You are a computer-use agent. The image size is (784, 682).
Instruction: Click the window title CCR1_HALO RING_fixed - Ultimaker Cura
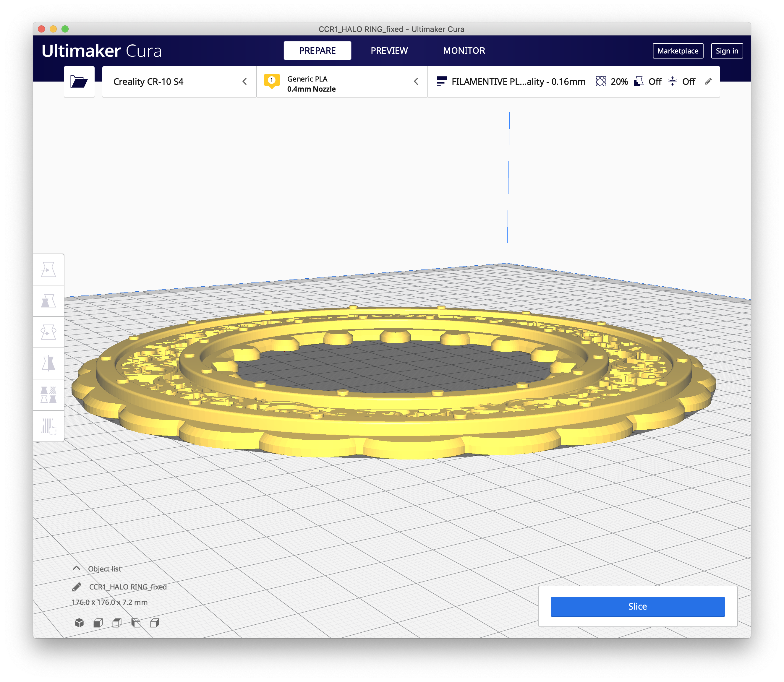(391, 29)
